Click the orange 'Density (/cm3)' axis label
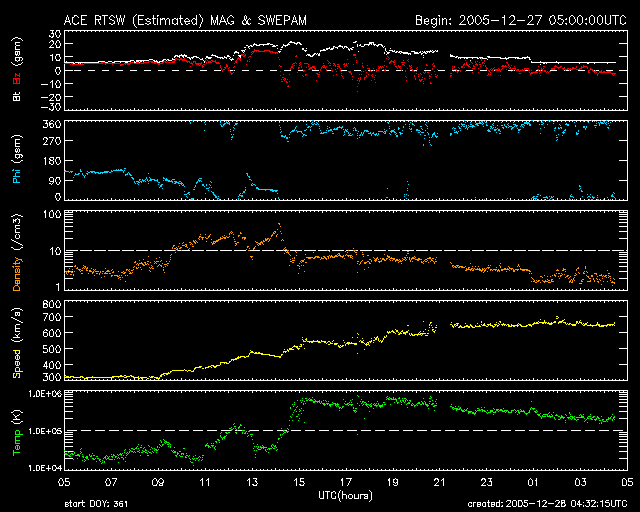640x512 pixels. pyautogui.click(x=17, y=252)
